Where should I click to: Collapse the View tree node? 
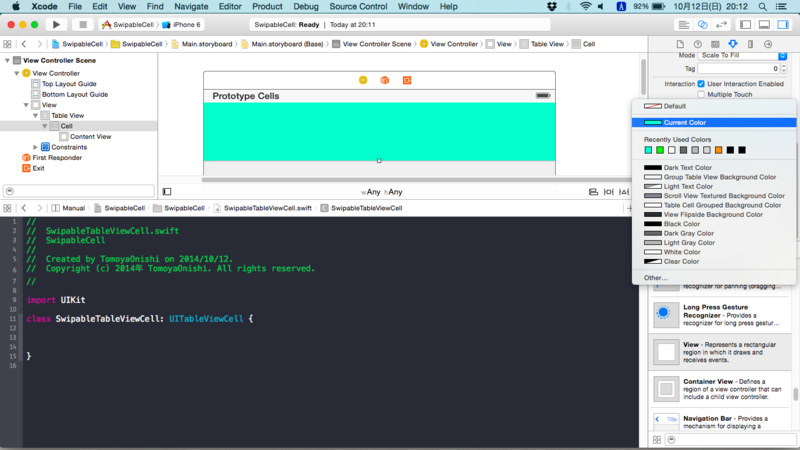[x=26, y=105]
